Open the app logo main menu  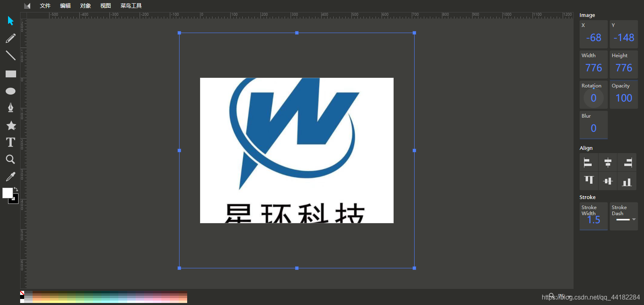point(27,6)
